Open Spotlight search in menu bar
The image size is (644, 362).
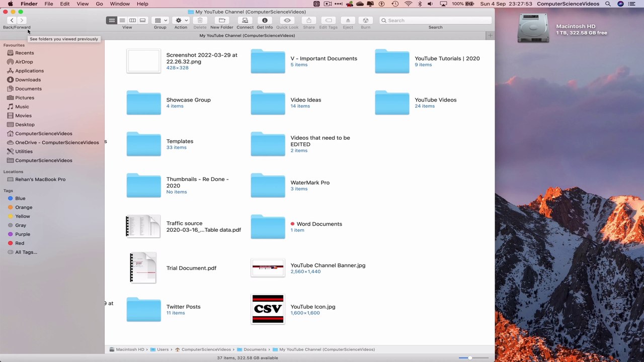pyautogui.click(x=608, y=4)
